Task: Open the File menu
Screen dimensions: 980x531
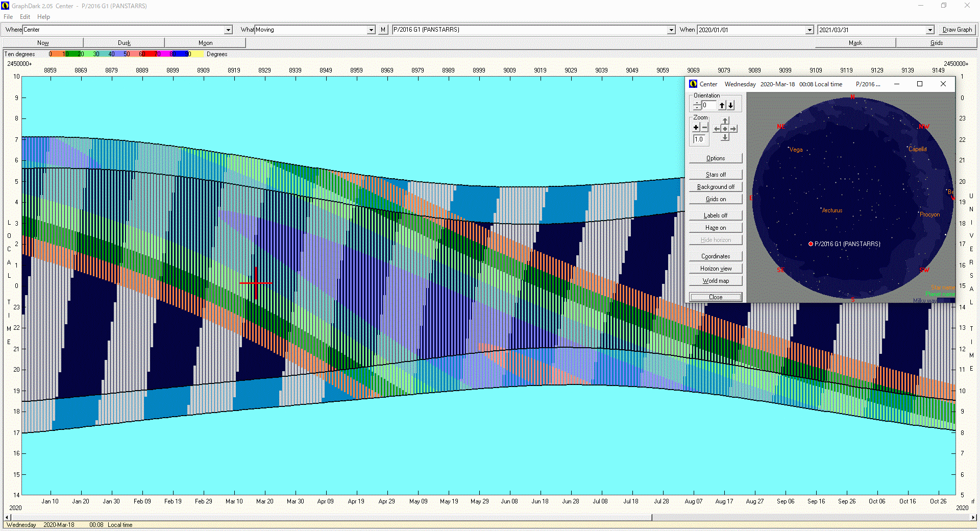Action: pos(8,17)
